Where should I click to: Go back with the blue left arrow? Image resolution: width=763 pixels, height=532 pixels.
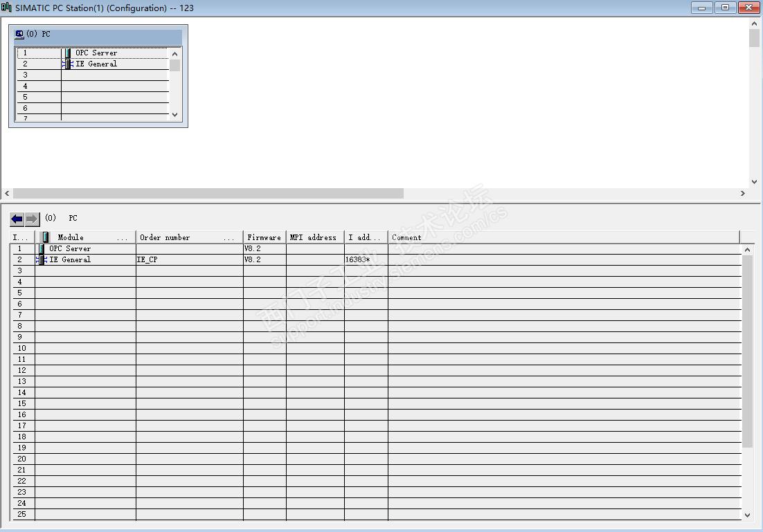tap(17, 219)
